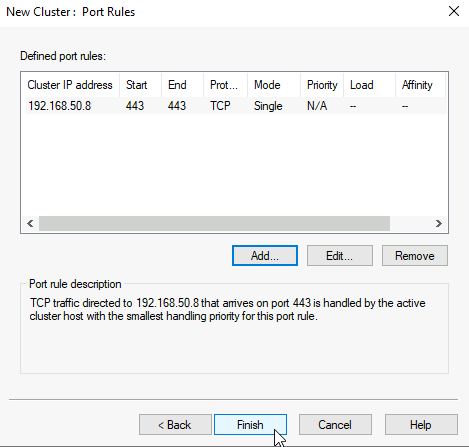Click the horizontal scrollbar left arrow

point(30,223)
